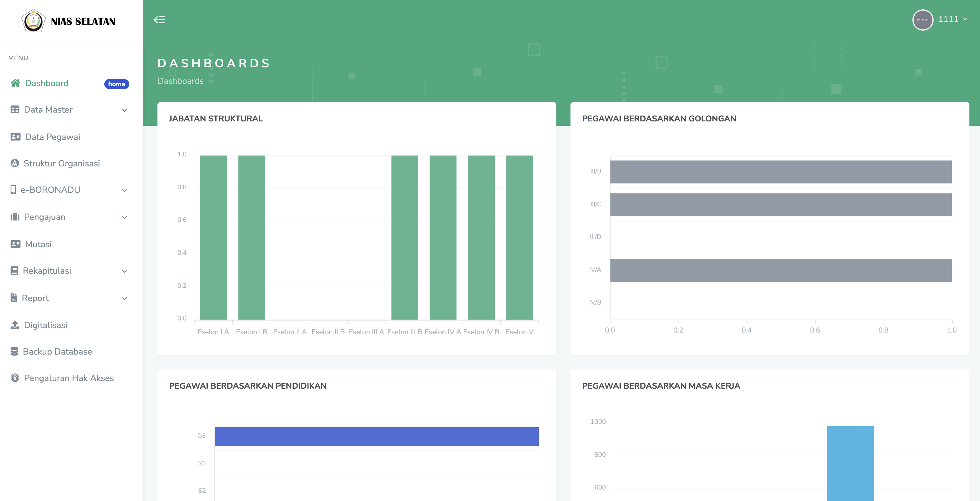Click the Backup Database icon

pos(14,351)
